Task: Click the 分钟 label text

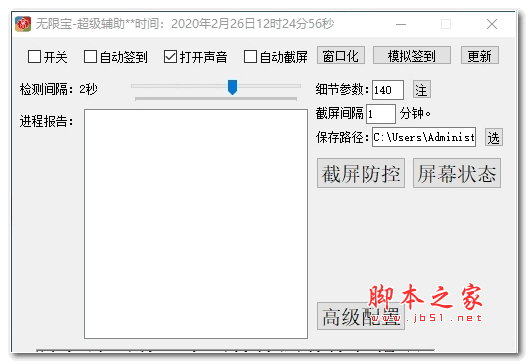Action: coord(415,114)
